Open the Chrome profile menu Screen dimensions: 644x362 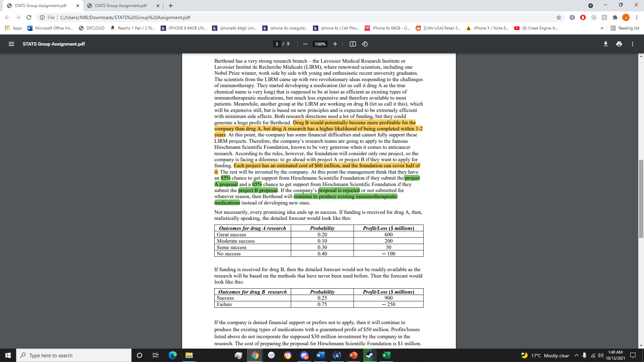626,17
